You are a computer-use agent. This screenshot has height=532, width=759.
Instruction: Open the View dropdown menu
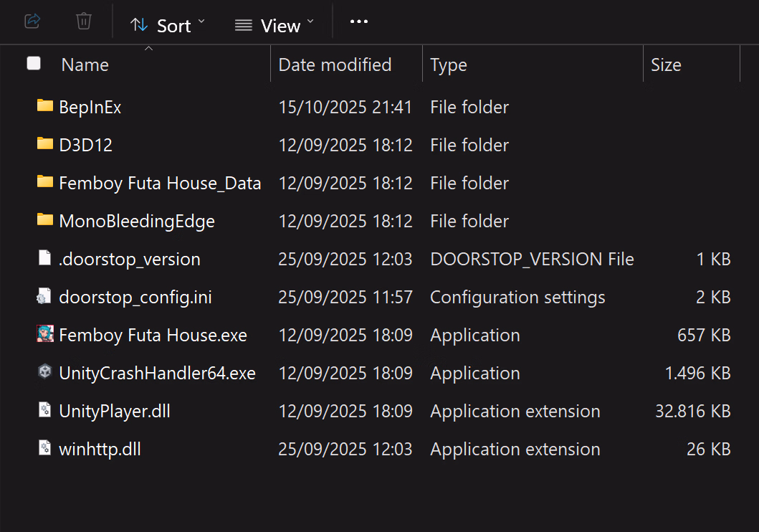(x=275, y=26)
